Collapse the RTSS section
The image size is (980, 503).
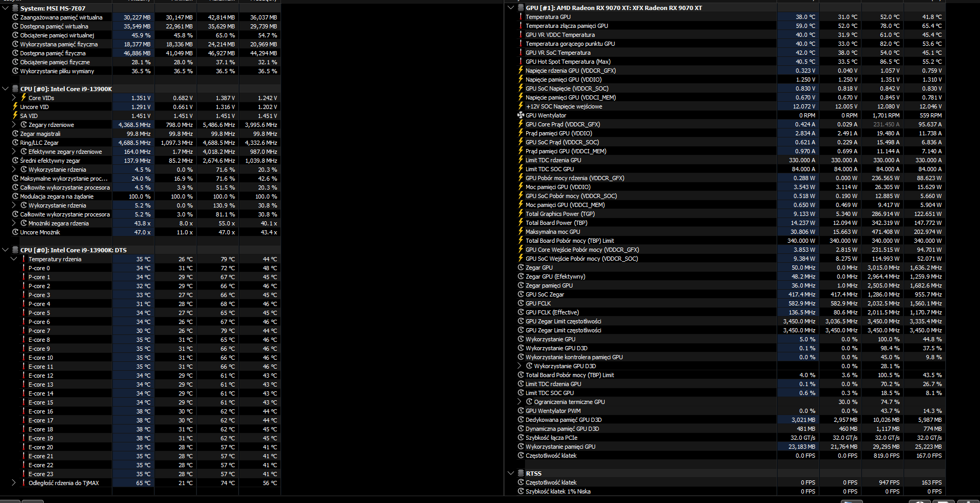511,474
